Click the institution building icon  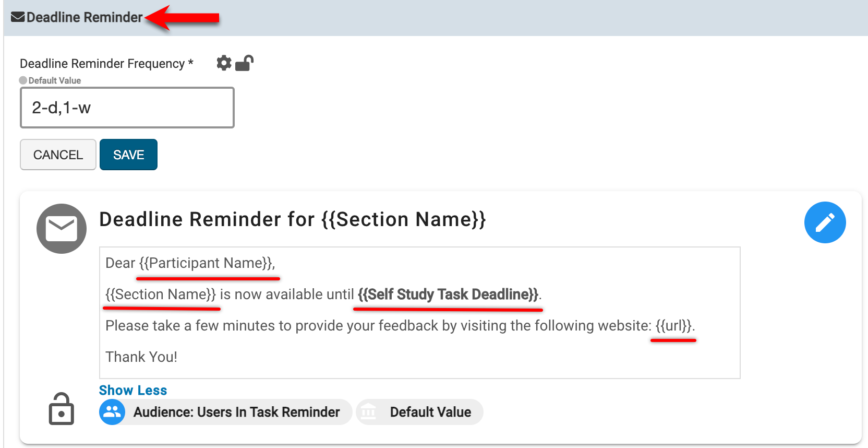click(368, 412)
